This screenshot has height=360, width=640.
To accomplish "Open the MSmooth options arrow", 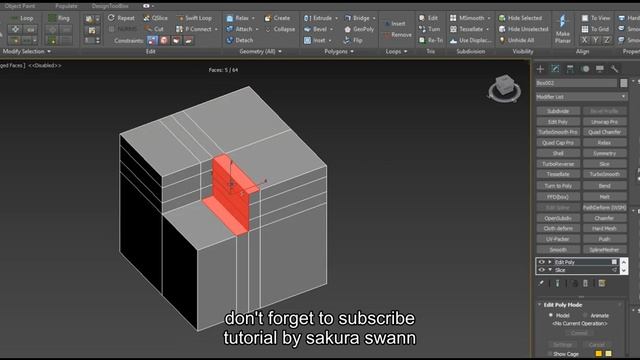I will click(489, 18).
